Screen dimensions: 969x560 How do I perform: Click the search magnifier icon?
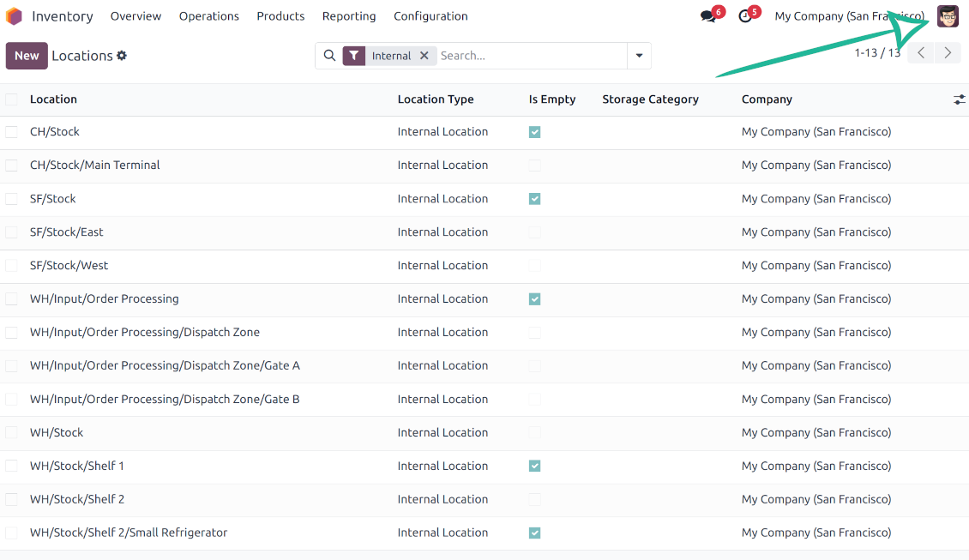[x=329, y=56]
